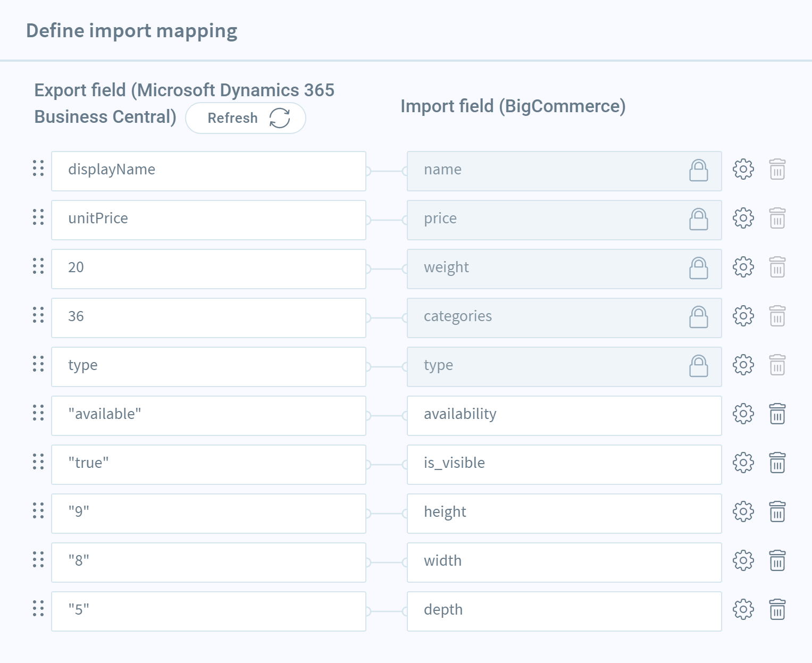This screenshot has width=812, height=663.
Task: Edit the availability import field
Action: click(x=564, y=416)
